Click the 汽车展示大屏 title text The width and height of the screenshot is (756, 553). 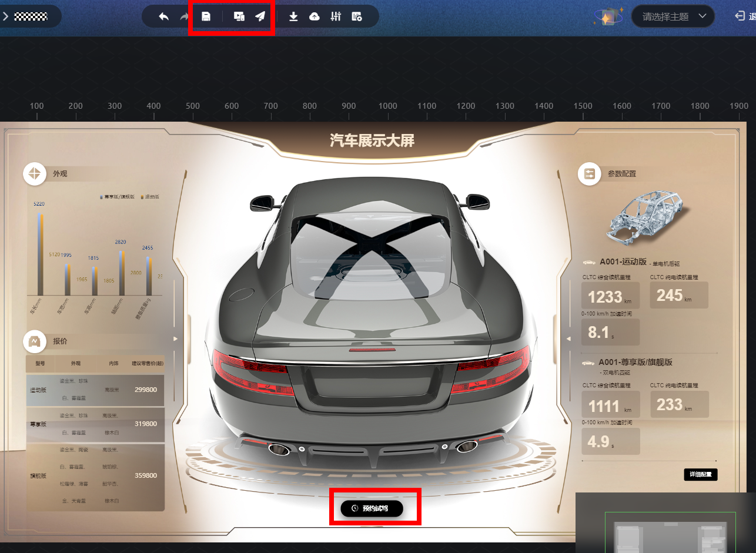[372, 140]
